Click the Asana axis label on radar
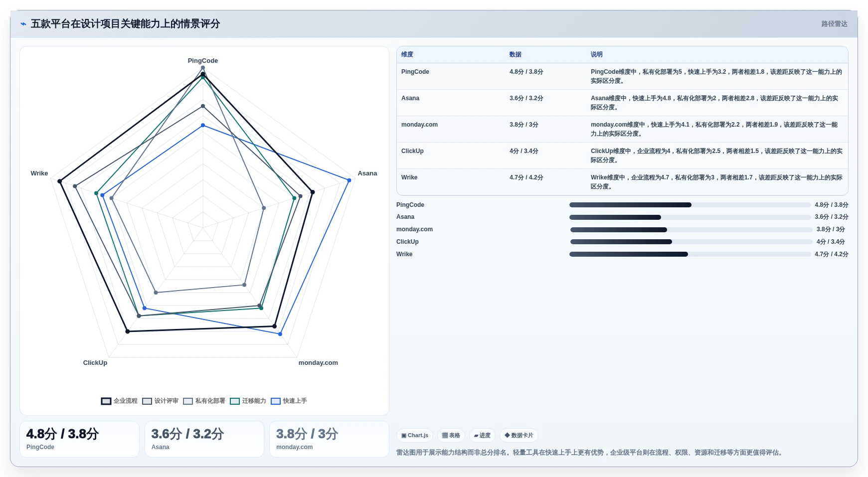Screen dimensions: 868x477 coord(367,173)
